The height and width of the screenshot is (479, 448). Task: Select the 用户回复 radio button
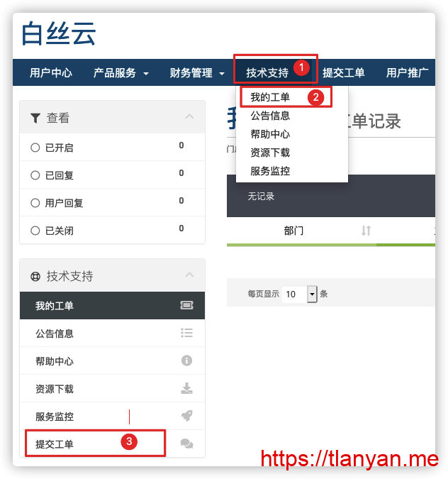[35, 203]
